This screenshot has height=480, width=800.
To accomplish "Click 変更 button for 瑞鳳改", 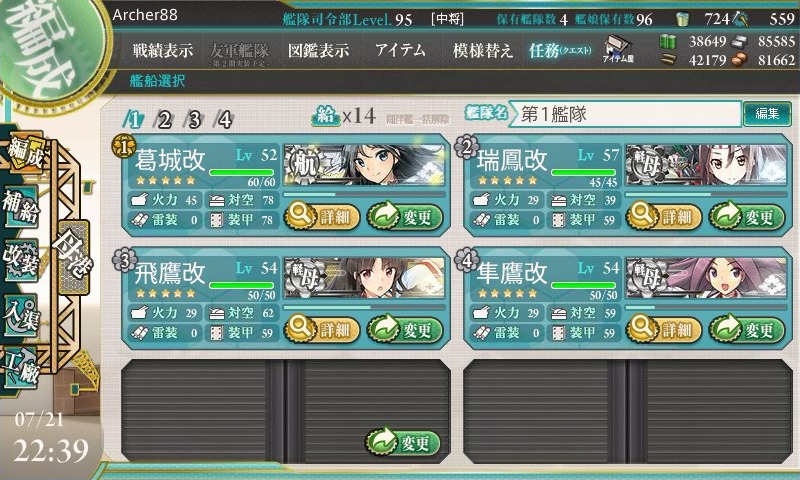I will click(746, 216).
